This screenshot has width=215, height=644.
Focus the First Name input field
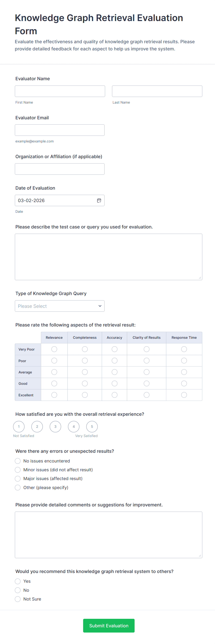click(60, 91)
